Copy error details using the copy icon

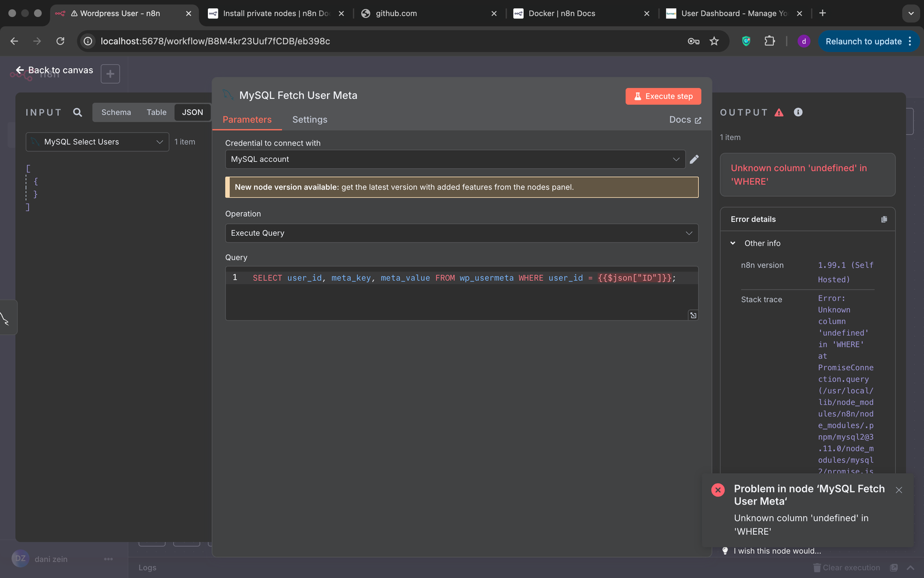click(x=884, y=219)
